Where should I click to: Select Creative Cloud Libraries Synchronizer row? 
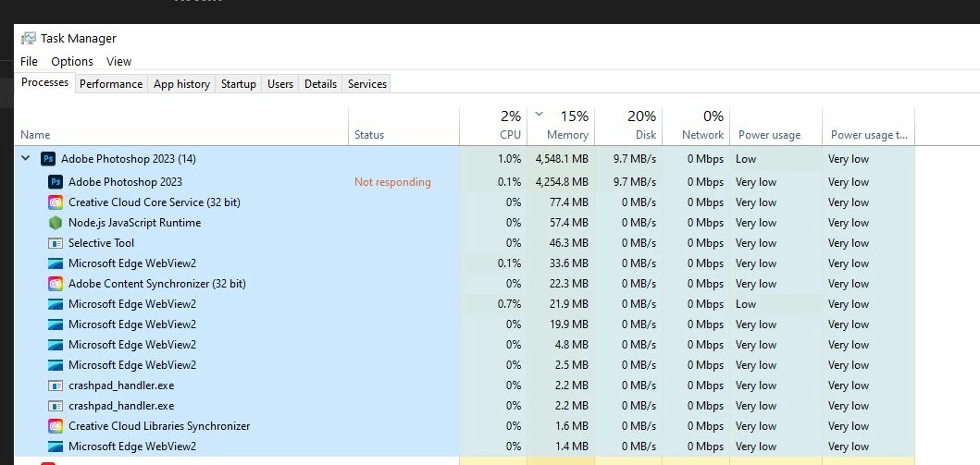465,425
